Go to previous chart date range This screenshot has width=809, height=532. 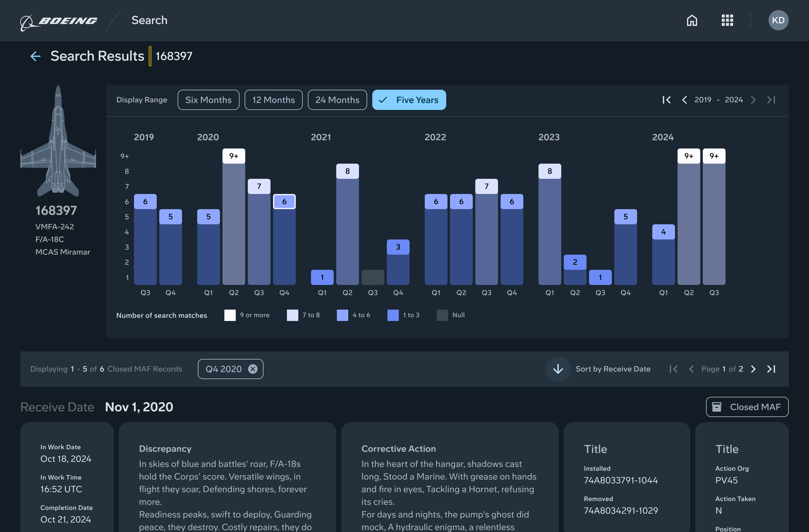[684, 100]
